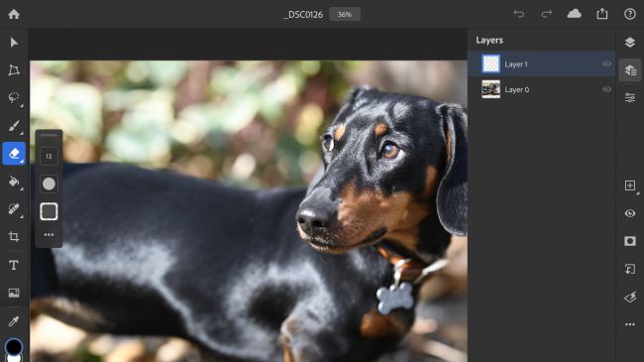This screenshot has height=362, width=644.
Task: Select the Crop tool
Action: (x=14, y=236)
